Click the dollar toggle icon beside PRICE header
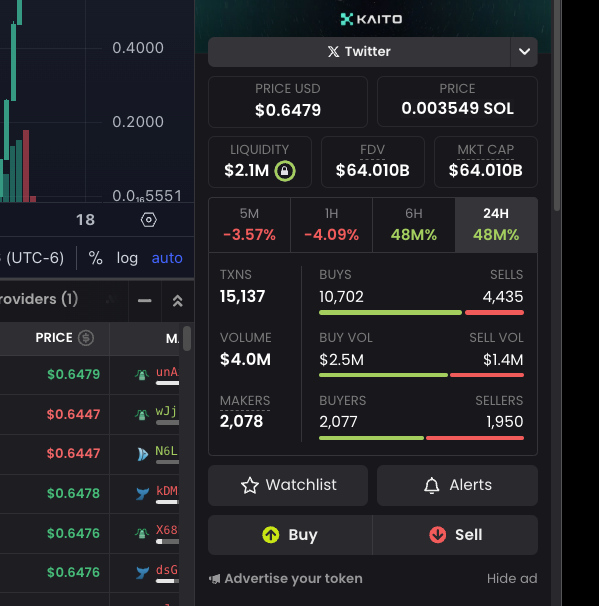Image resolution: width=599 pixels, height=606 pixels. click(86, 338)
